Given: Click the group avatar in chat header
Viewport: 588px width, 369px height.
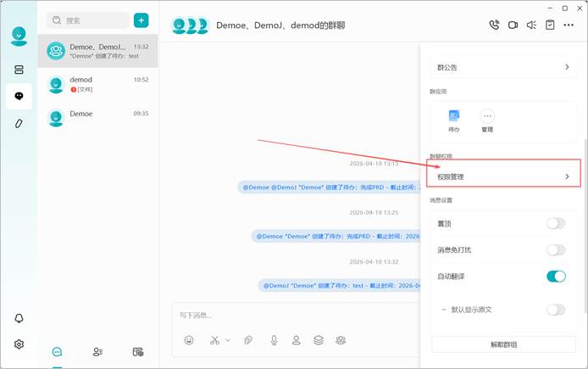Looking at the screenshot, I should coord(190,25).
